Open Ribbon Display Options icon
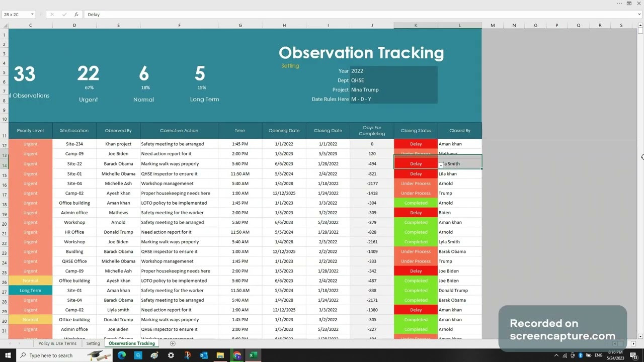Image resolution: width=644 pixels, height=362 pixels. [x=629, y=4]
